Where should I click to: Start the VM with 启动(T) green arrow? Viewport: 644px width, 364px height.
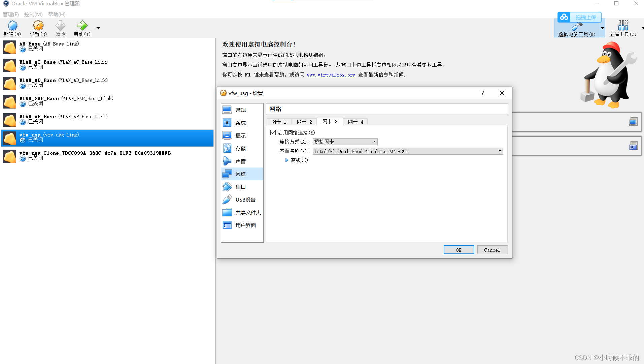click(x=82, y=28)
